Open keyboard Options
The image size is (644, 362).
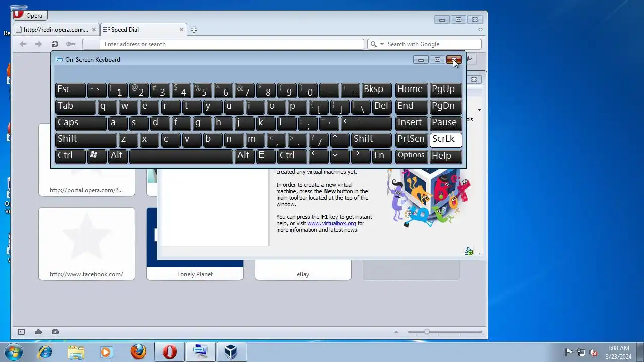coord(412,156)
